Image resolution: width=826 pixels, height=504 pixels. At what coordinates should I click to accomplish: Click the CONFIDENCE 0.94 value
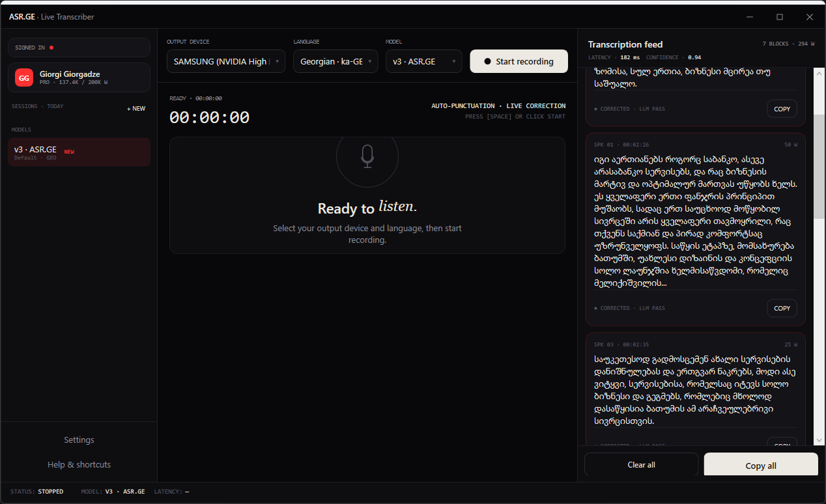tap(695, 58)
